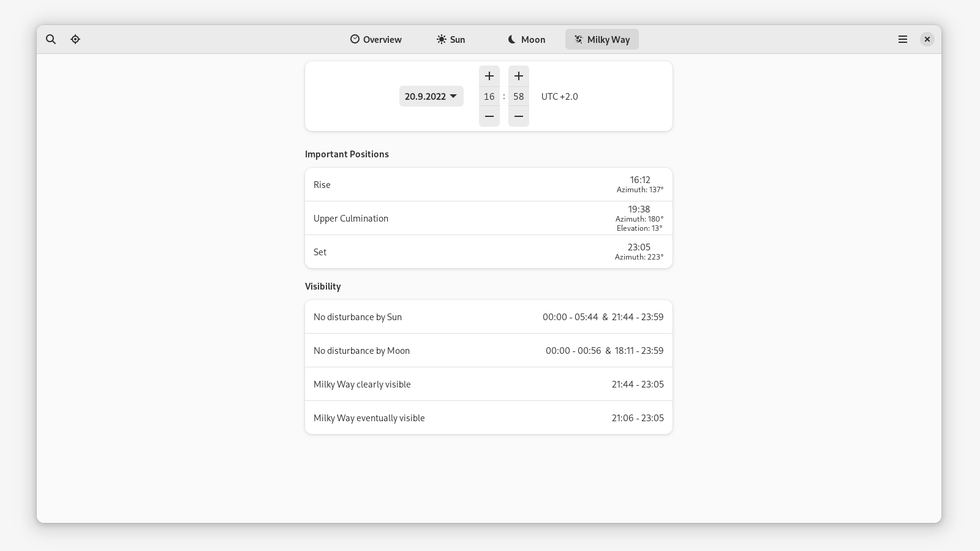Click the Milky Way clearly visible row

point(488,384)
